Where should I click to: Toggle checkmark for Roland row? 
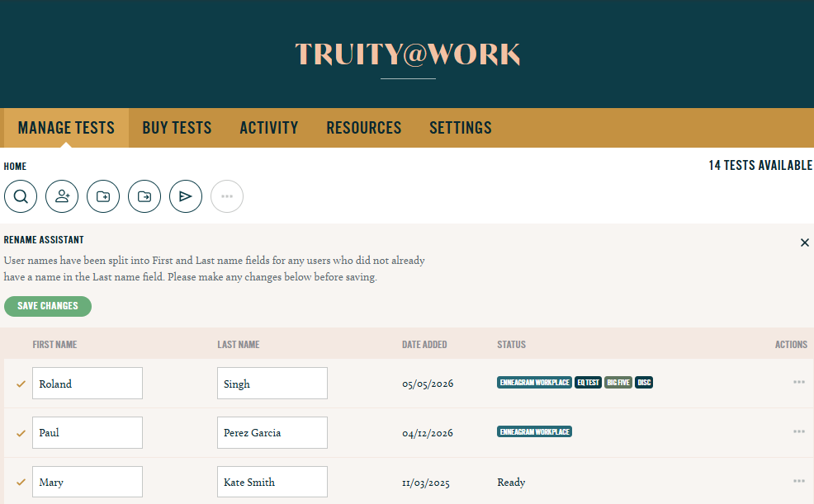[x=21, y=384]
